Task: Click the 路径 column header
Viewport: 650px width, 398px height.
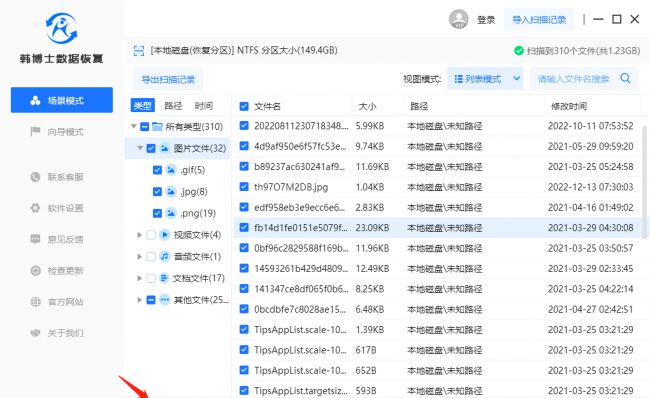Action: tap(419, 106)
